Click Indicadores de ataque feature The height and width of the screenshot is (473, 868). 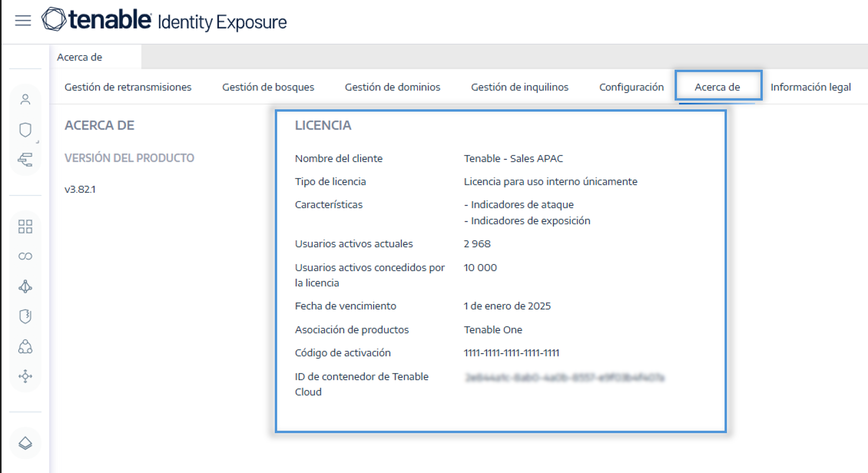[x=519, y=204]
